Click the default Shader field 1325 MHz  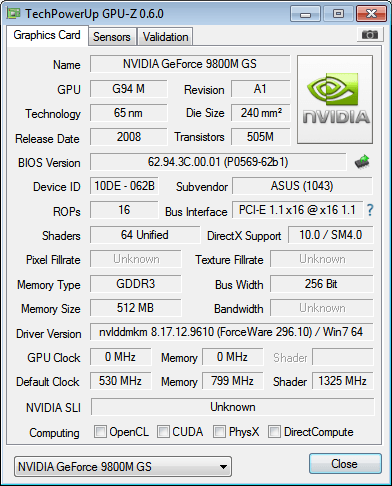343,381
